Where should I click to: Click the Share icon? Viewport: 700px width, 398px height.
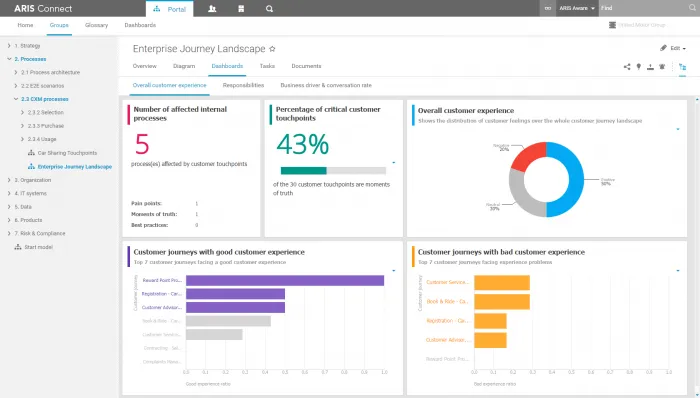(x=627, y=67)
